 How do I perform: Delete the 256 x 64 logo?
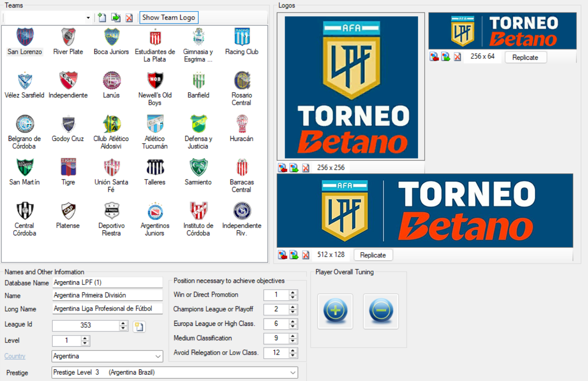(x=457, y=57)
